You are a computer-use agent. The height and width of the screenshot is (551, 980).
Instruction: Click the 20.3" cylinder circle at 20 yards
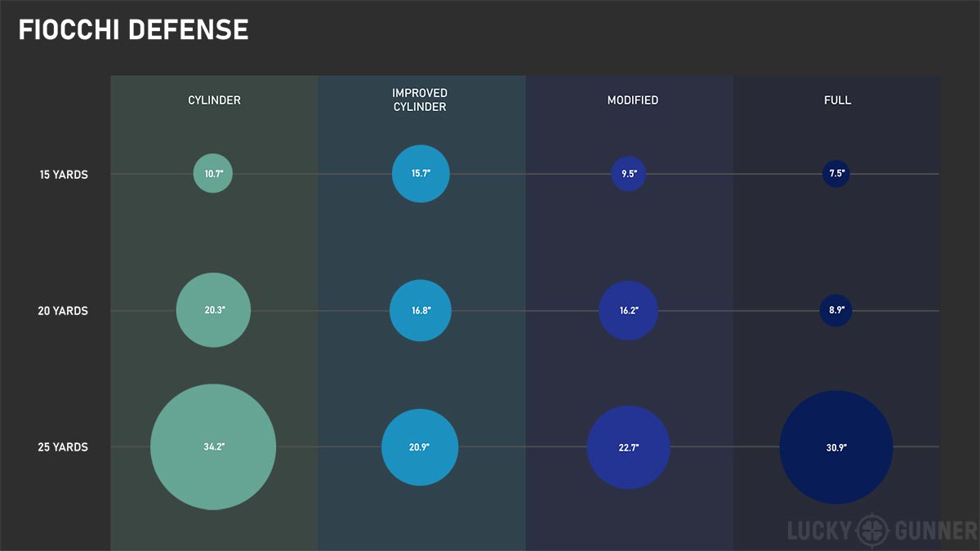tap(213, 310)
